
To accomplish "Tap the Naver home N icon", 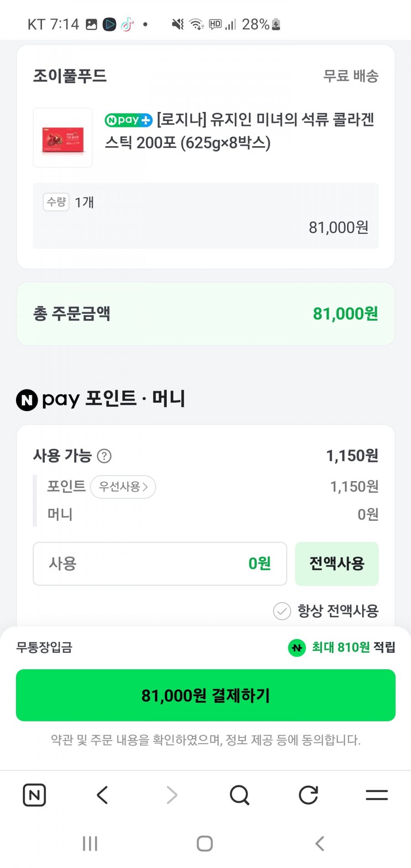I will [34, 795].
